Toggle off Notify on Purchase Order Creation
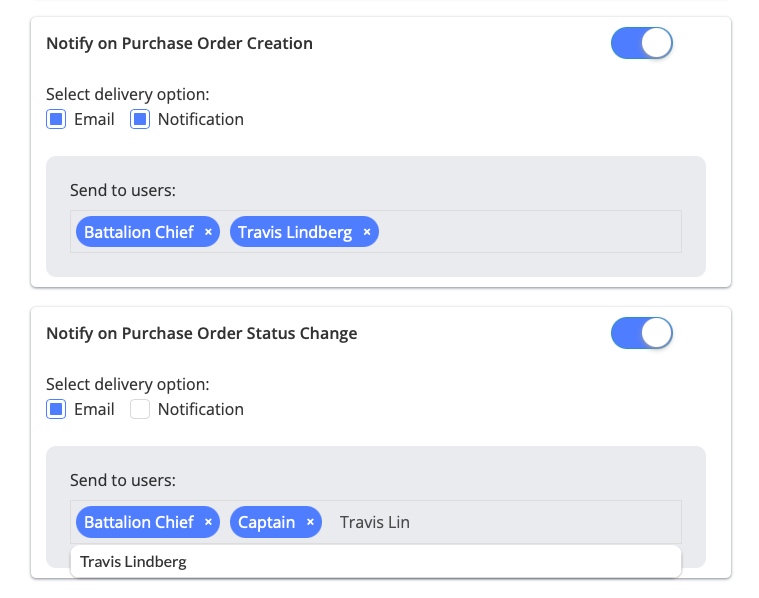Screen dimensions: 759x598 click(x=642, y=43)
